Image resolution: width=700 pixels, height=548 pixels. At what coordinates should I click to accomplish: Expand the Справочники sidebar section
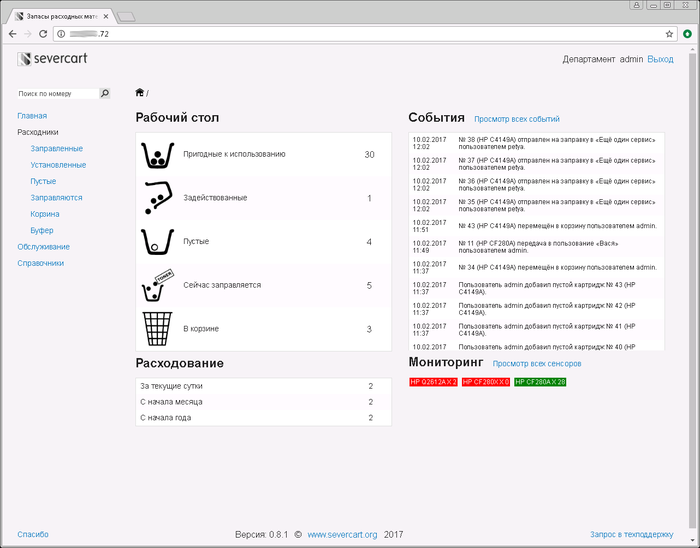pos(40,263)
